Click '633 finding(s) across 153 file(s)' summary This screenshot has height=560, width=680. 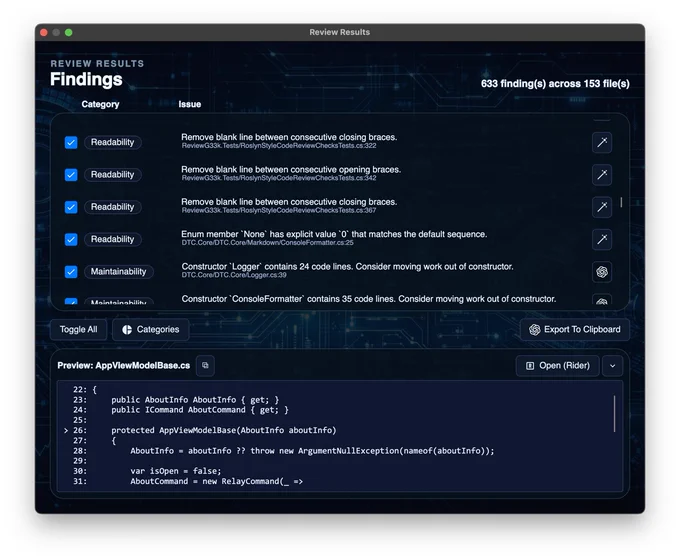[555, 84]
